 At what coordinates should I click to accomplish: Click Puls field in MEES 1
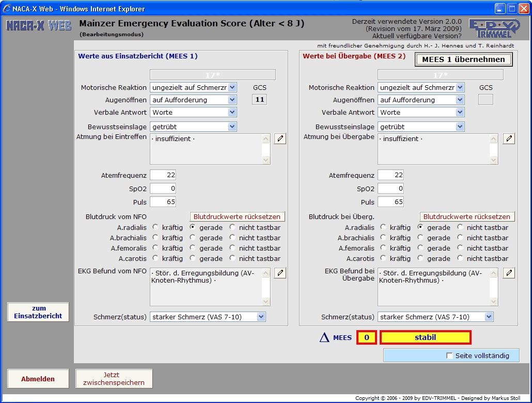coord(163,202)
